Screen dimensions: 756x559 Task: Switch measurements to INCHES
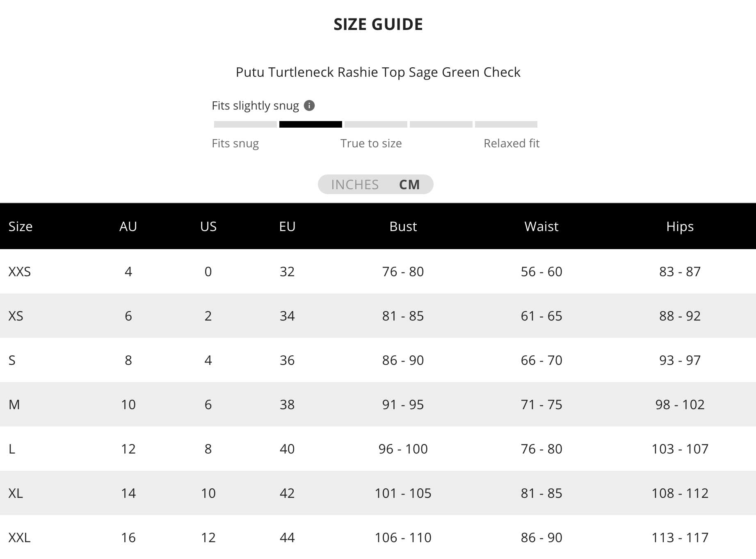(355, 185)
